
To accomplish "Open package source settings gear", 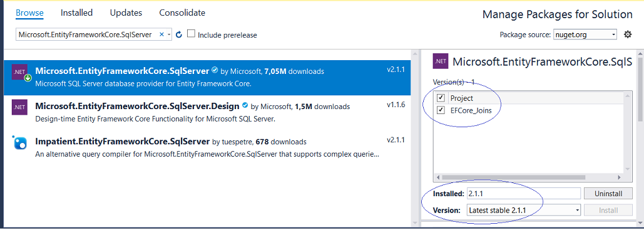I will [x=628, y=34].
